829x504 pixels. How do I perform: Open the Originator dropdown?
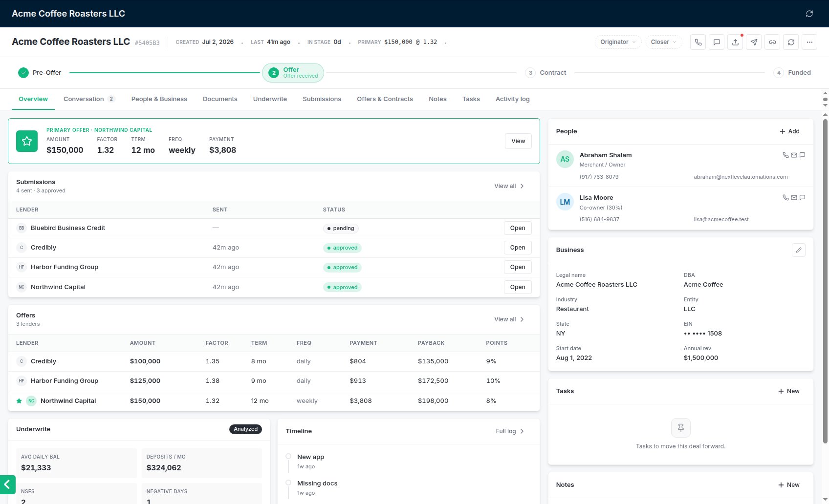[x=618, y=42]
